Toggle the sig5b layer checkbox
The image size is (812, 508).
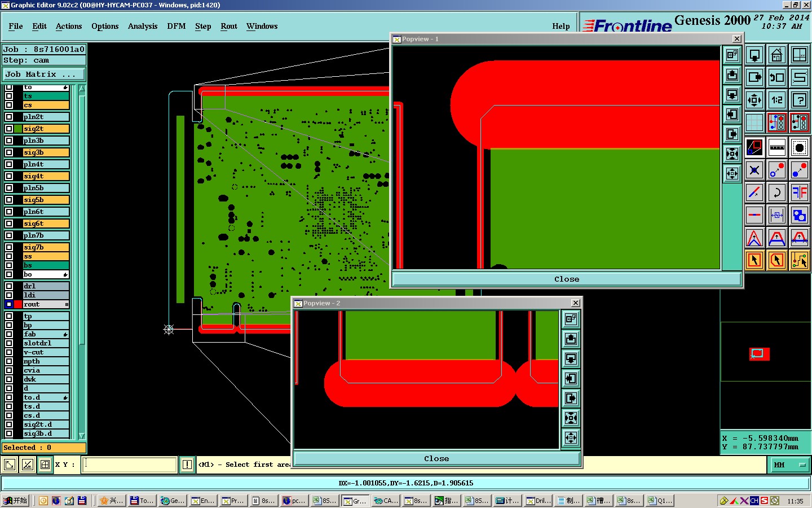(9, 200)
